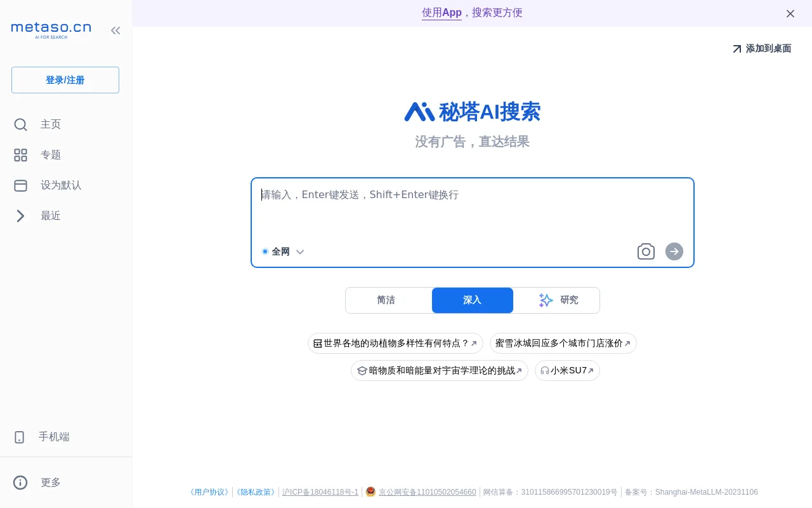Click the 设为默认 set-as-default icon

pyautogui.click(x=20, y=185)
